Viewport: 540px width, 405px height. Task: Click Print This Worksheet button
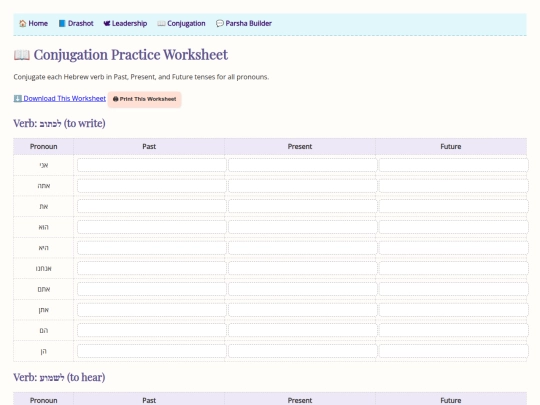coord(145,99)
